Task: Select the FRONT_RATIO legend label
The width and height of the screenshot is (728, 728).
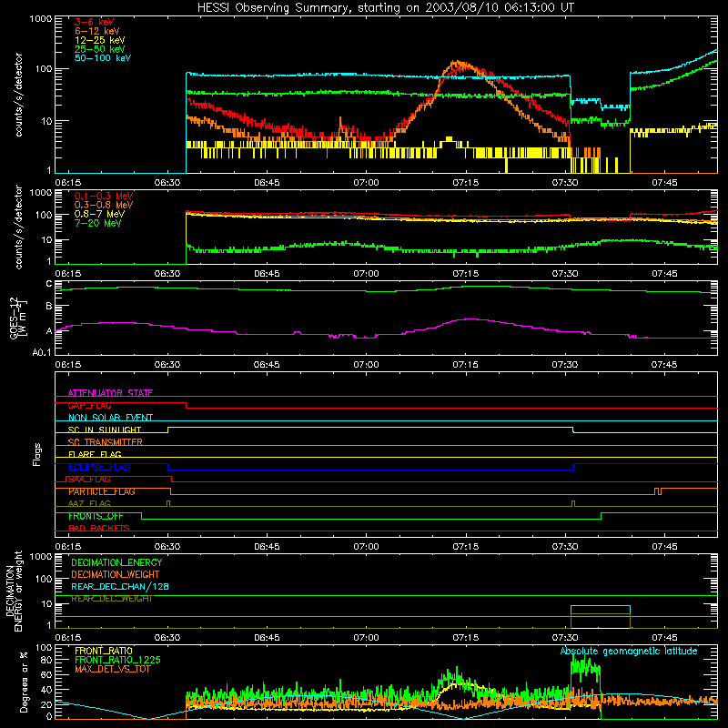Action: coord(104,651)
